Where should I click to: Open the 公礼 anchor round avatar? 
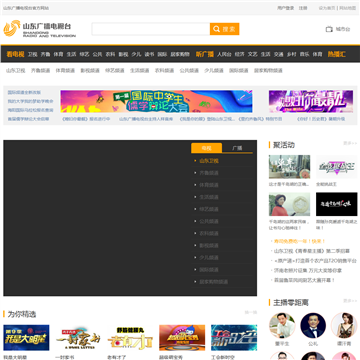(x=313, y=326)
